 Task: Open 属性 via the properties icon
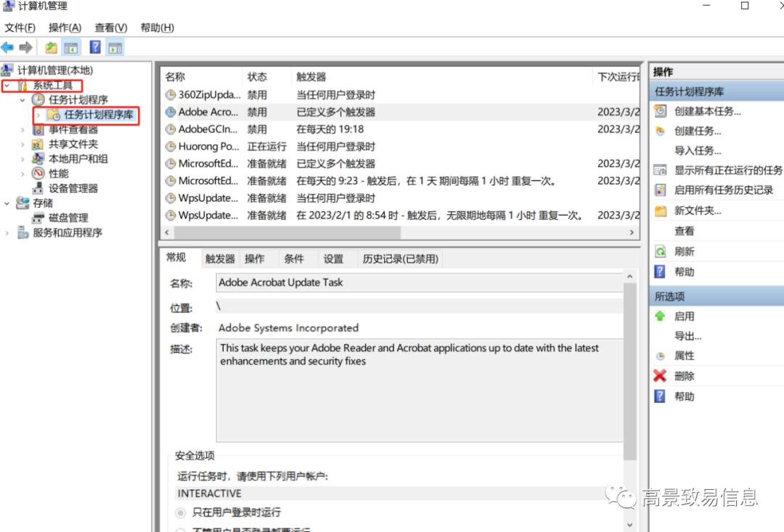(660, 356)
